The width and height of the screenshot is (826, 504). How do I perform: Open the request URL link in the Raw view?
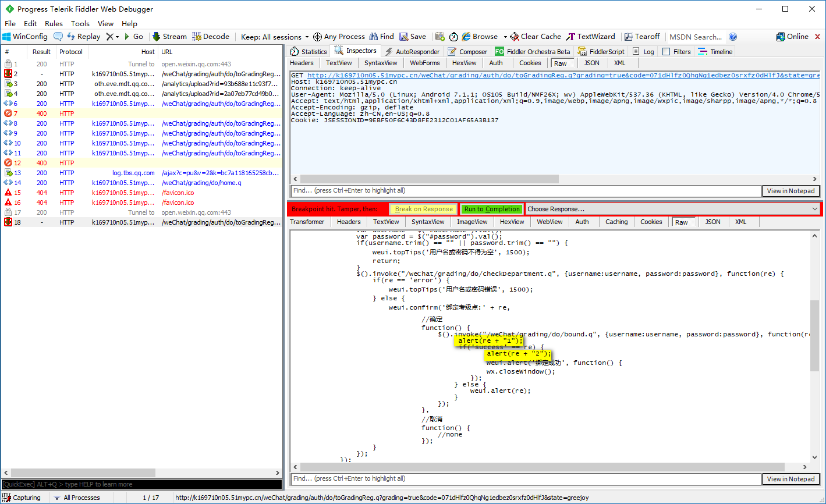click(x=563, y=75)
